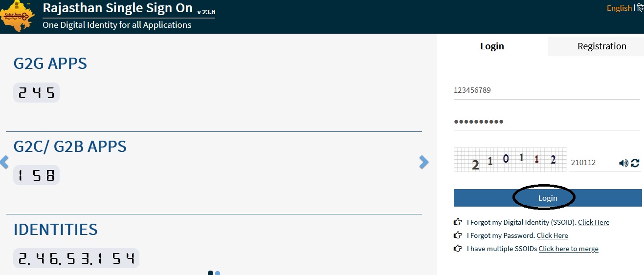Open the Registration tab
The width and height of the screenshot is (644, 275).
(601, 46)
